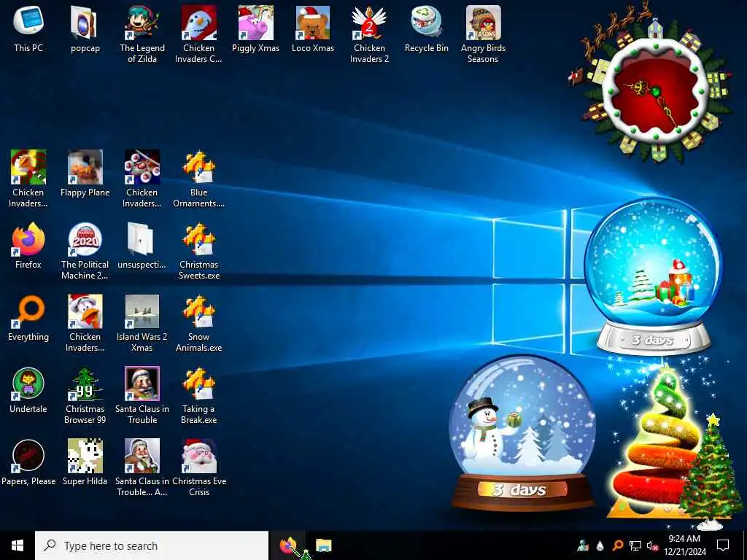Launch The Legend of Zilda shortcut

142,34
